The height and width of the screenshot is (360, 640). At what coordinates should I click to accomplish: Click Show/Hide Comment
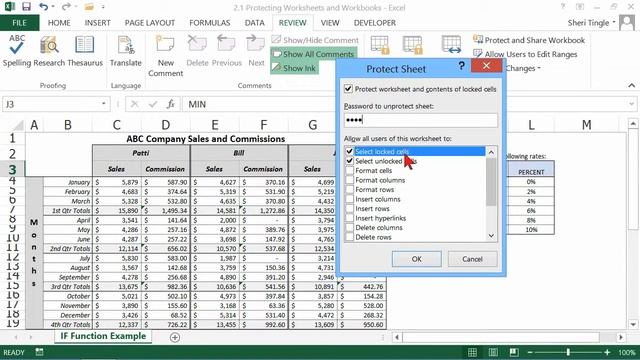point(315,40)
